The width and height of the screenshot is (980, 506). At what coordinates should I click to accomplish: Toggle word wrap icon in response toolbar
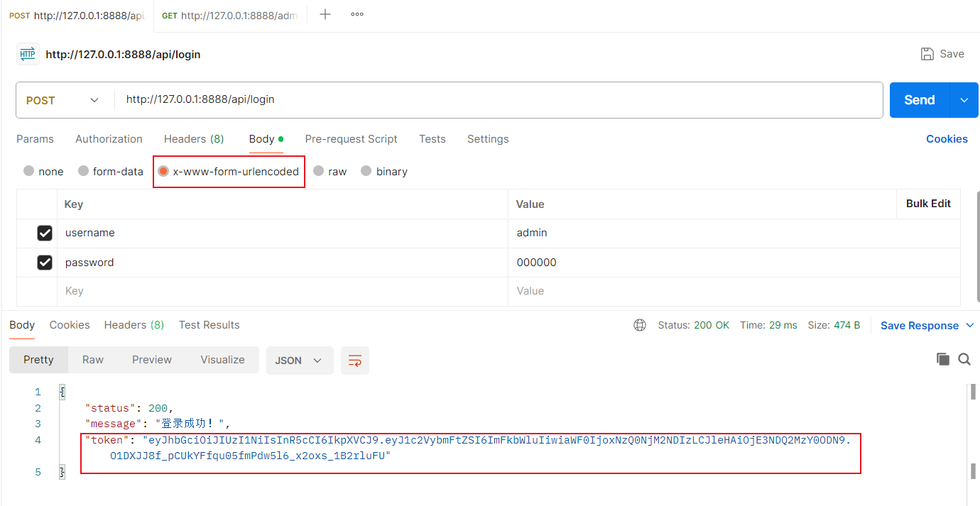(x=354, y=361)
